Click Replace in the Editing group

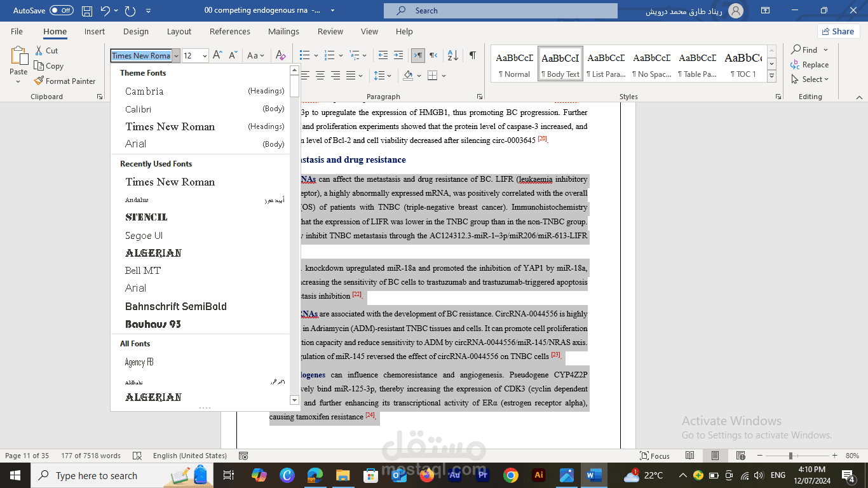(x=810, y=64)
